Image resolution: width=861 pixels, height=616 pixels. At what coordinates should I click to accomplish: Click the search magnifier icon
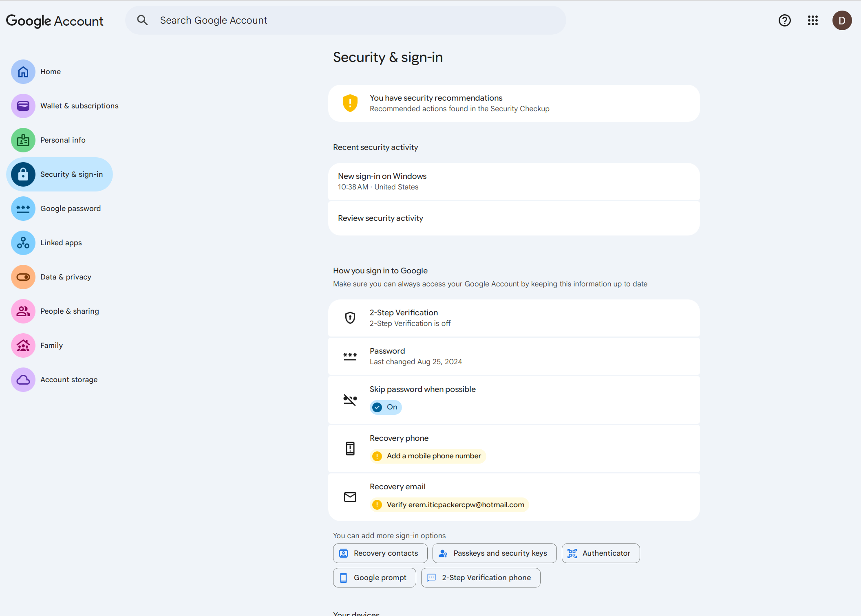(142, 20)
